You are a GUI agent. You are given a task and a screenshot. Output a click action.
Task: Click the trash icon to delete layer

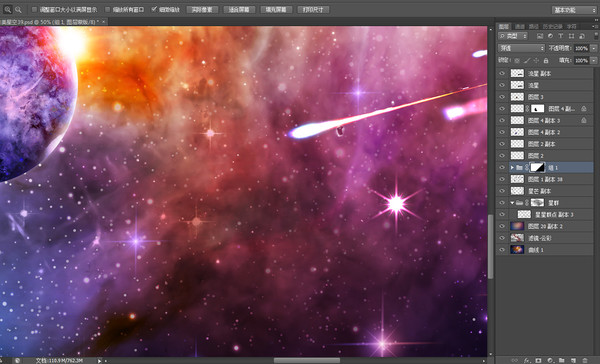click(x=585, y=361)
